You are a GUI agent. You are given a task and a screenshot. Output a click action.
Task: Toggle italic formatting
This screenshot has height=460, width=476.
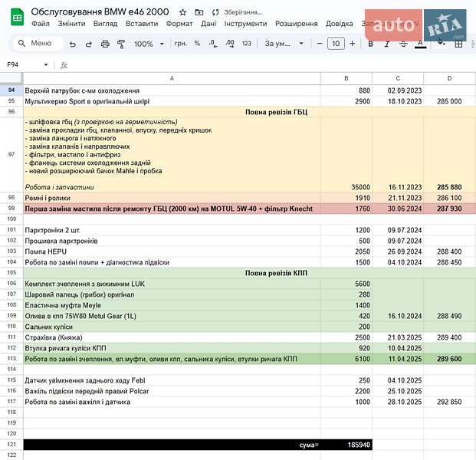pyautogui.click(x=386, y=44)
